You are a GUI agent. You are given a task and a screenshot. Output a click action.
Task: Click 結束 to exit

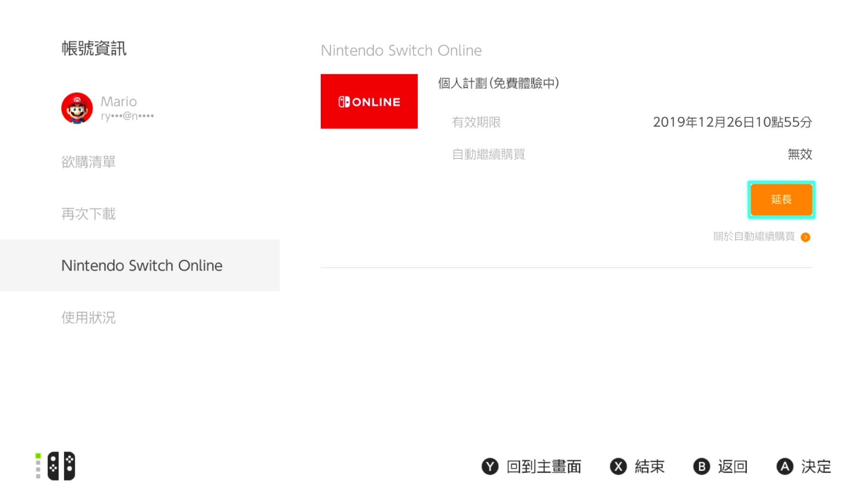pyautogui.click(x=650, y=466)
